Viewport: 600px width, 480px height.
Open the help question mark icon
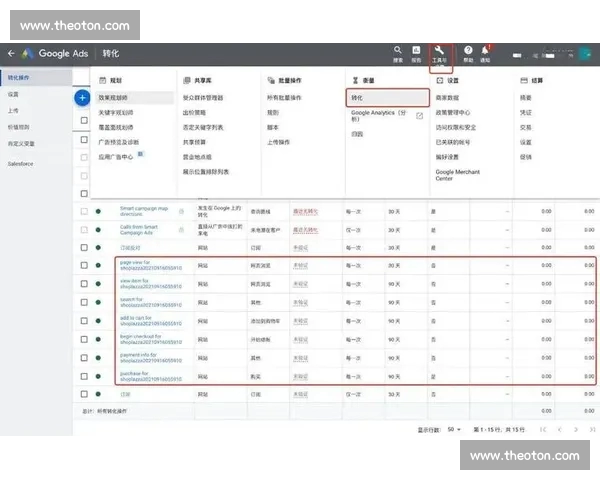(468, 51)
